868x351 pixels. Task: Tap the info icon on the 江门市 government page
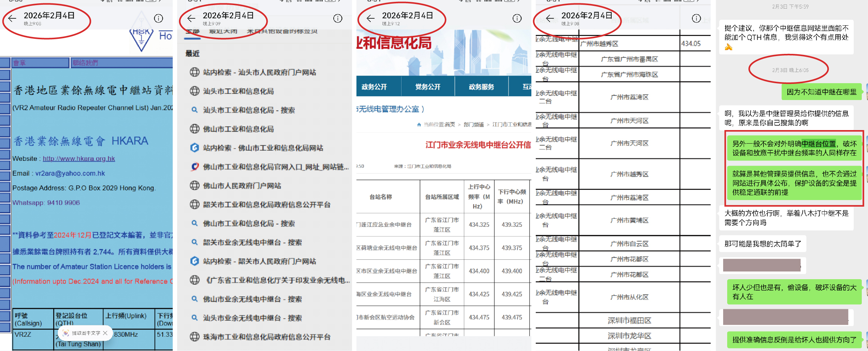(x=517, y=18)
